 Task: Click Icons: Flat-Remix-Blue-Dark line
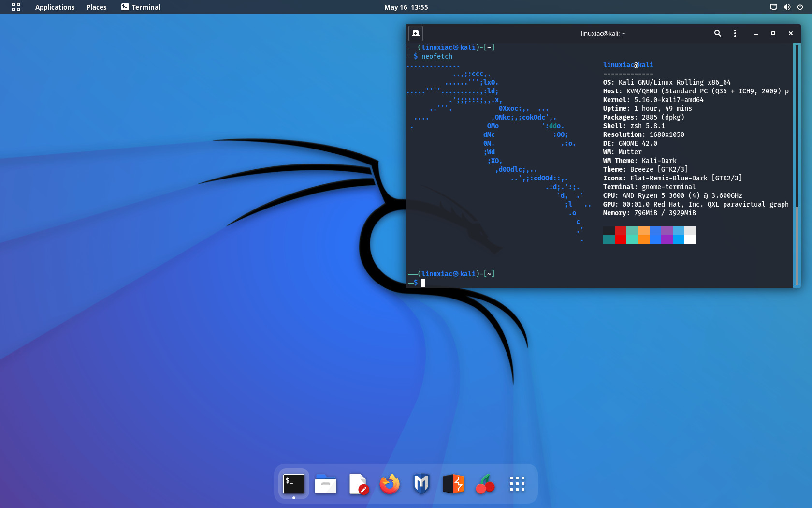(x=673, y=178)
